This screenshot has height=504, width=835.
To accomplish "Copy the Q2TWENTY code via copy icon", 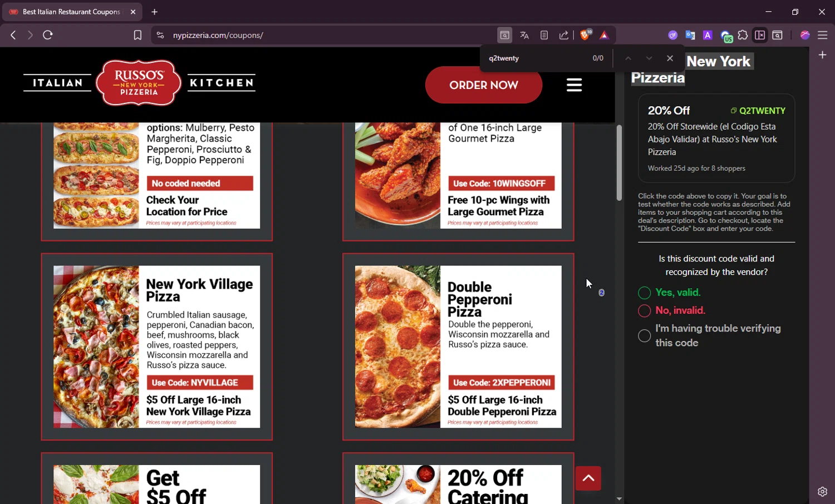I will pos(734,111).
